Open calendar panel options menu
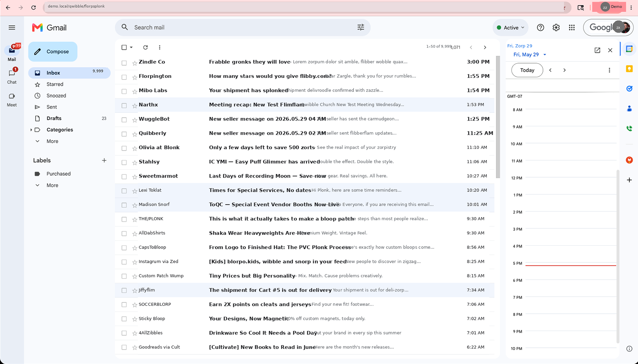The width and height of the screenshot is (638, 364). tap(609, 70)
